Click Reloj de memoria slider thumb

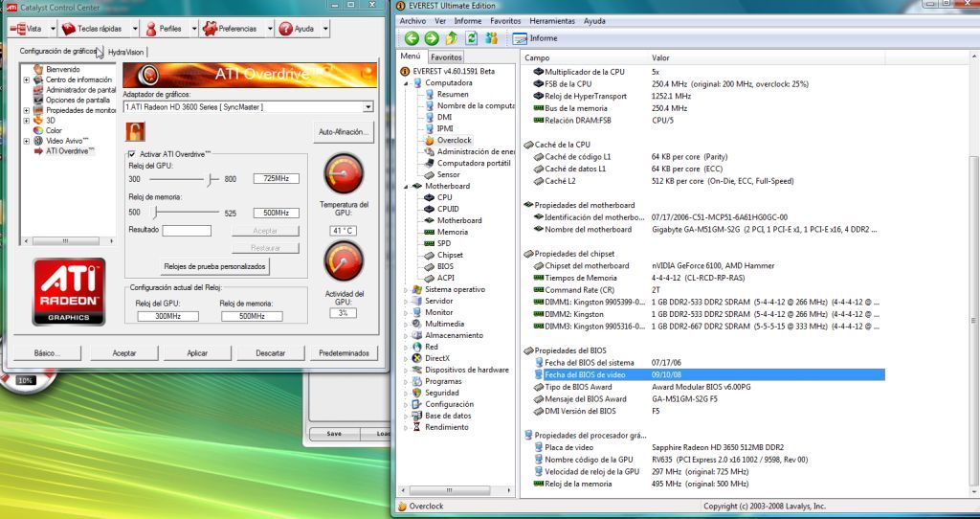click(156, 213)
